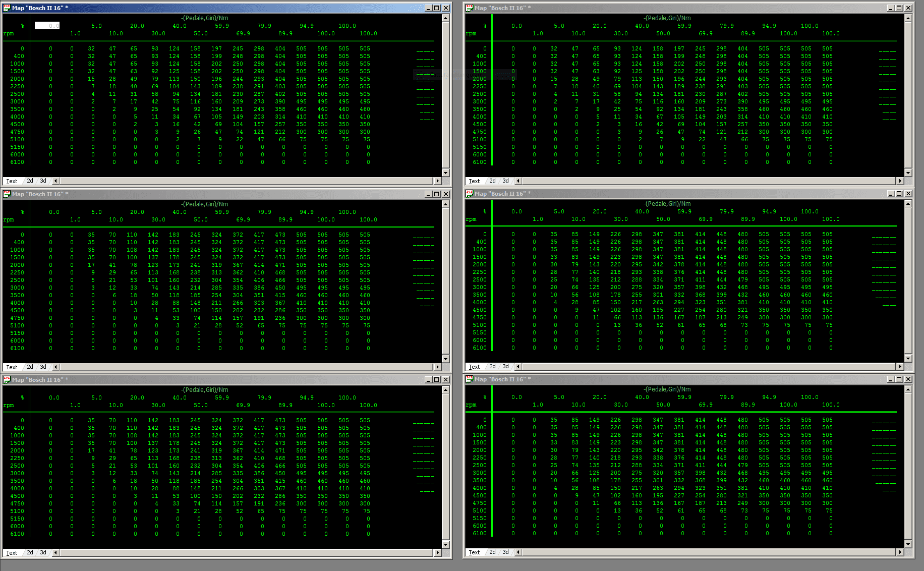
Task: Select the Text tab in the top-right map
Action: (x=475, y=181)
